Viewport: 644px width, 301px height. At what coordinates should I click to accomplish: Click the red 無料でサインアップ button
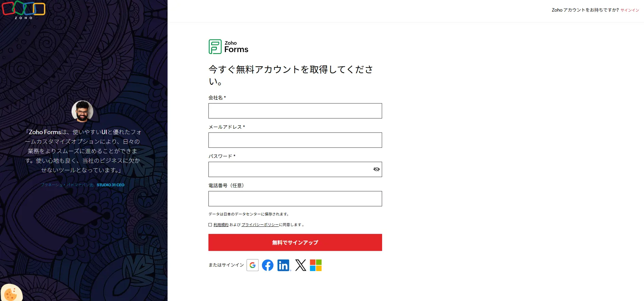click(295, 242)
